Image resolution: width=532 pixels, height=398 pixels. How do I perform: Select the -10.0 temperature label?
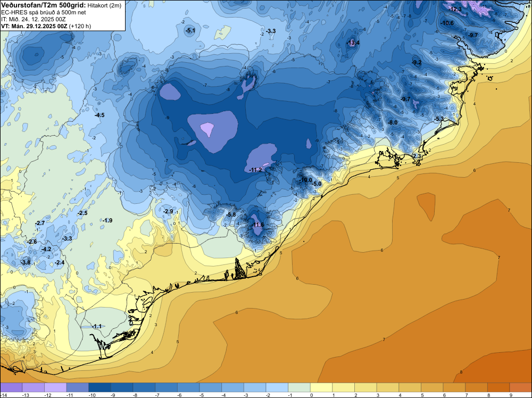[306, 180]
